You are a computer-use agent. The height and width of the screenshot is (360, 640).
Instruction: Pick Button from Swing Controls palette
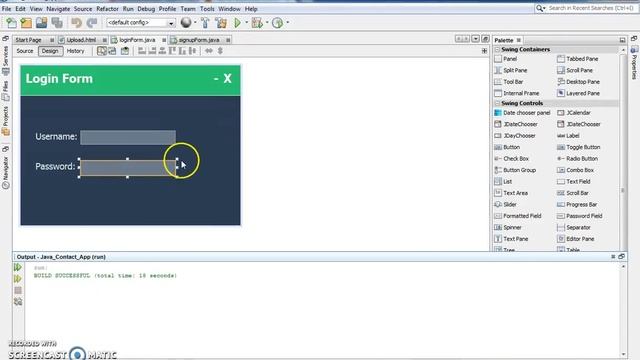[507, 147]
